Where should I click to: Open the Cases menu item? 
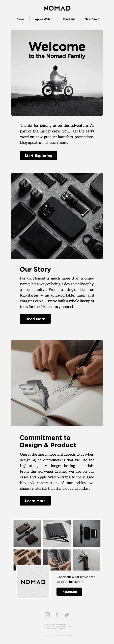pyautogui.click(x=20, y=19)
